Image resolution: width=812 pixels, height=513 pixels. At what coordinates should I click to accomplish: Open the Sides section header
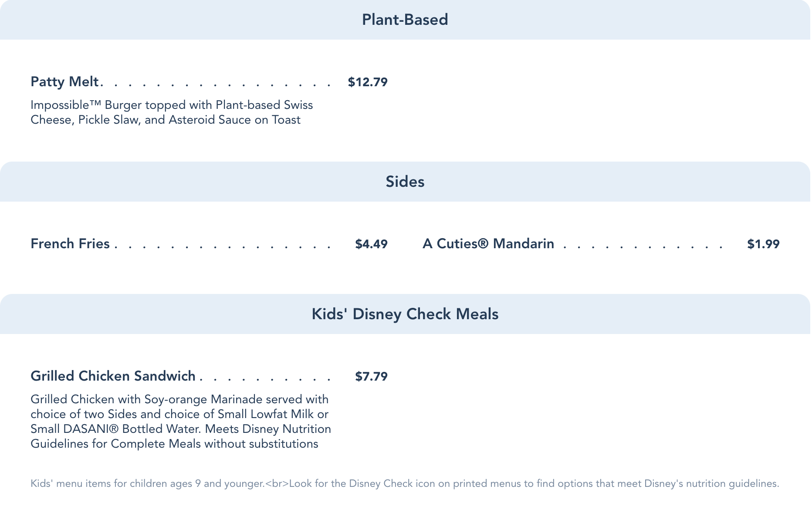[405, 182]
